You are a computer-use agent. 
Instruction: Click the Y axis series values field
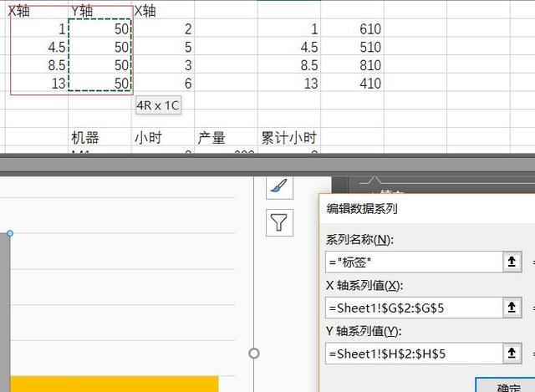point(414,354)
